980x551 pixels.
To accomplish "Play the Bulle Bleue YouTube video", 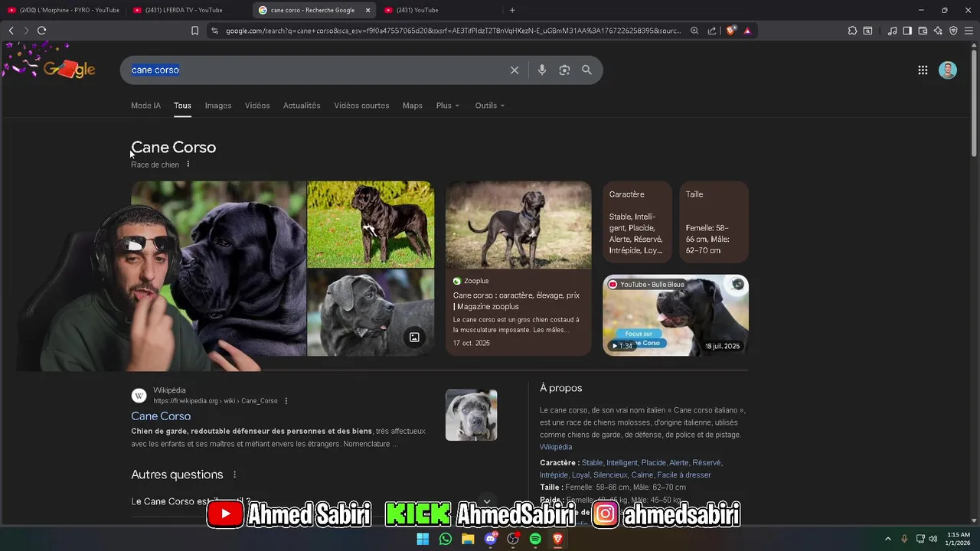I will tap(675, 315).
